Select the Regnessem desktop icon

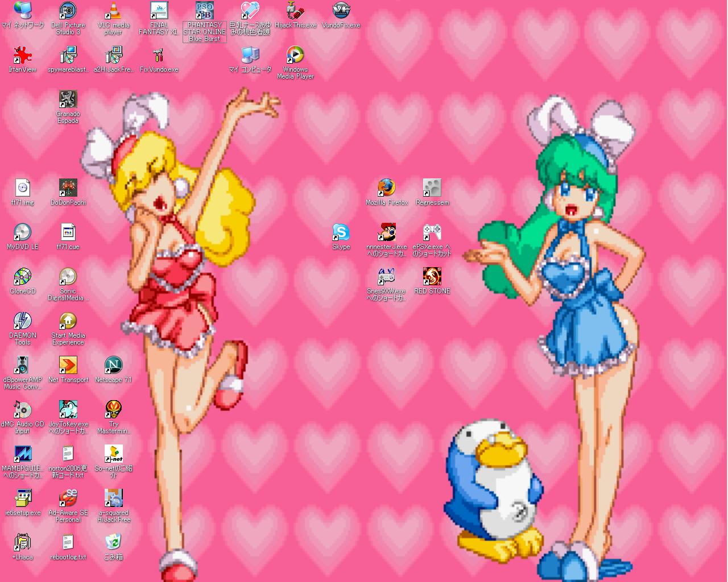point(432,188)
